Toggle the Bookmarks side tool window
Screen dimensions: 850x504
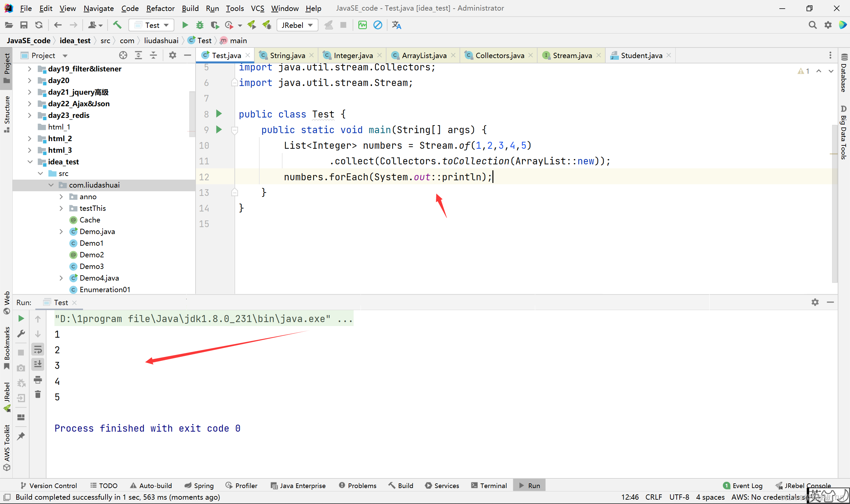click(x=7, y=349)
